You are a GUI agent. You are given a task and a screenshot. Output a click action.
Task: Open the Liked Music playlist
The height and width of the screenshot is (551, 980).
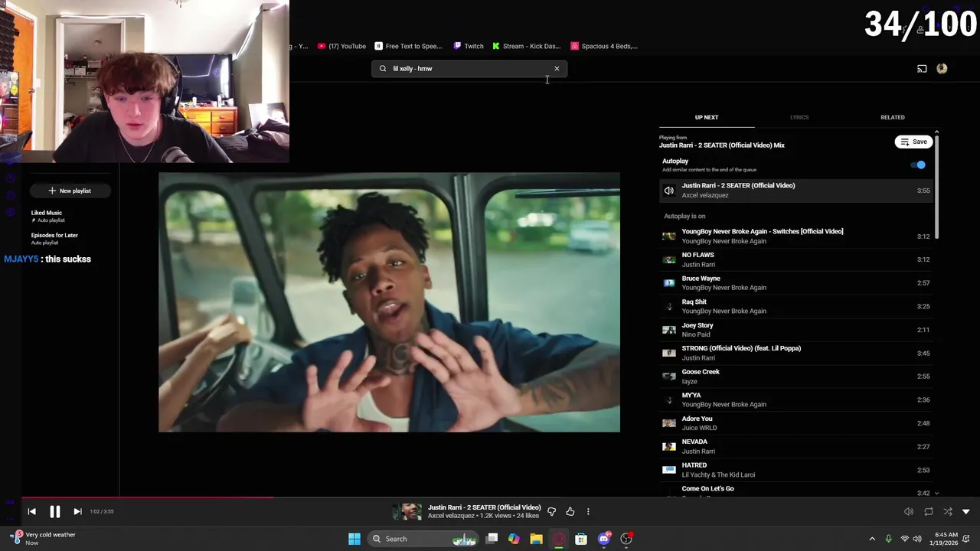[x=47, y=213]
